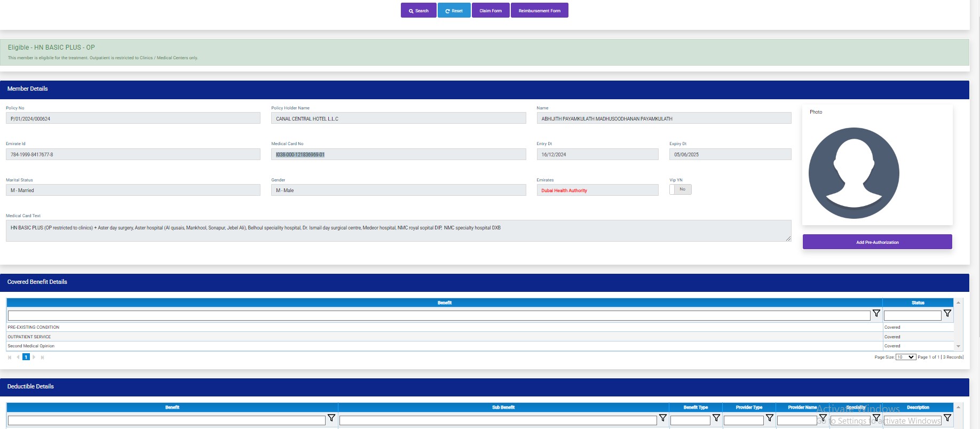Image resolution: width=980 pixels, height=429 pixels.
Task: Sort by the Status column header
Action: [x=918, y=303]
